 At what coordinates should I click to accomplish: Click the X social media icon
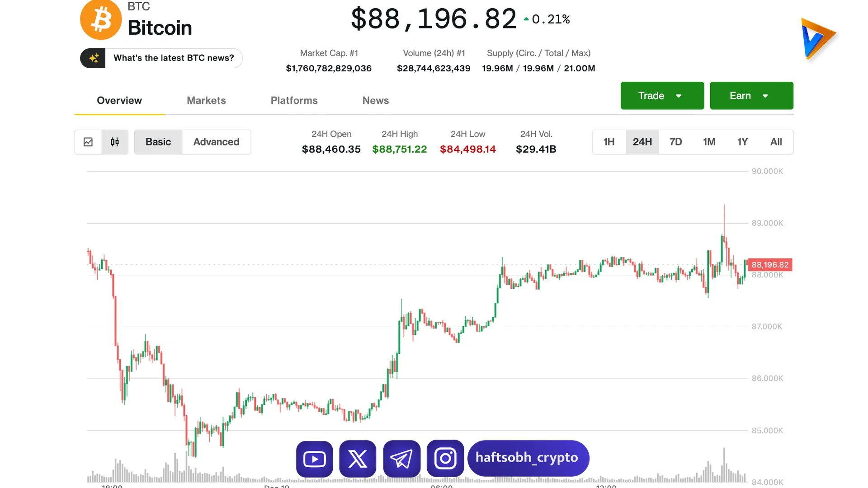coord(357,459)
